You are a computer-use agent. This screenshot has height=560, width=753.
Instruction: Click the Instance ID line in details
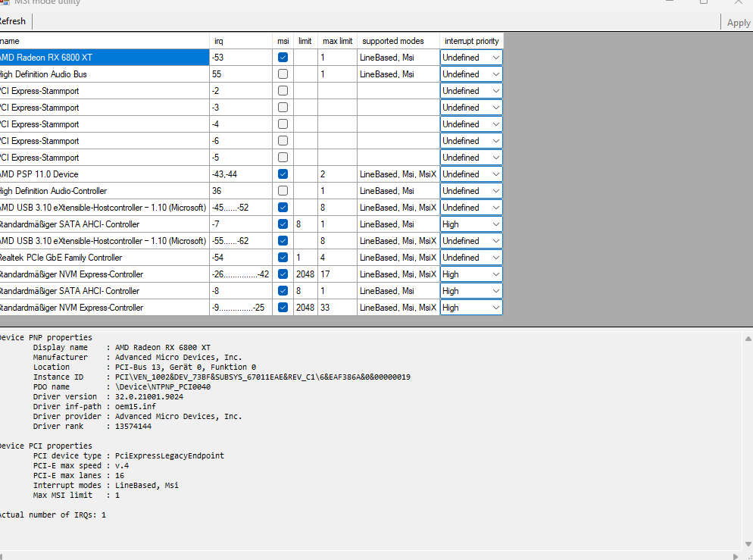222,377
